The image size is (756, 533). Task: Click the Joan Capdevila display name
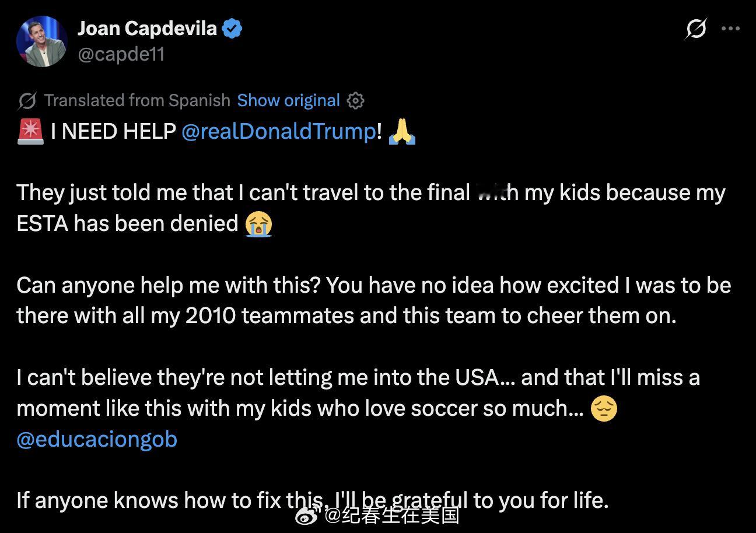(x=147, y=28)
